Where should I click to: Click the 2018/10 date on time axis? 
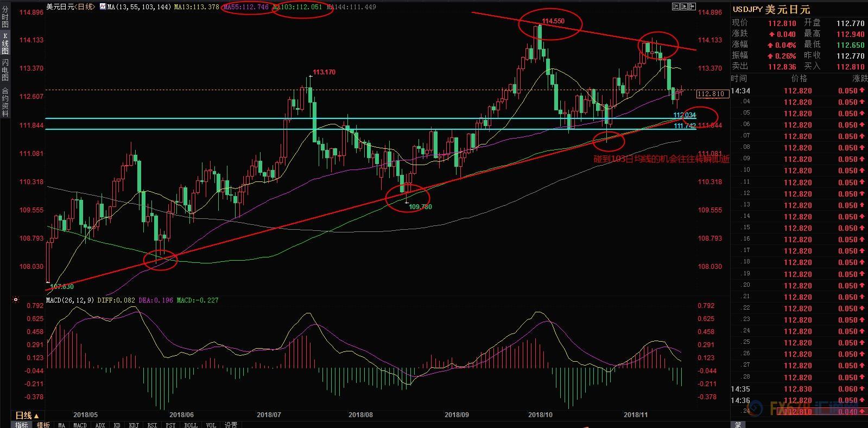point(540,414)
